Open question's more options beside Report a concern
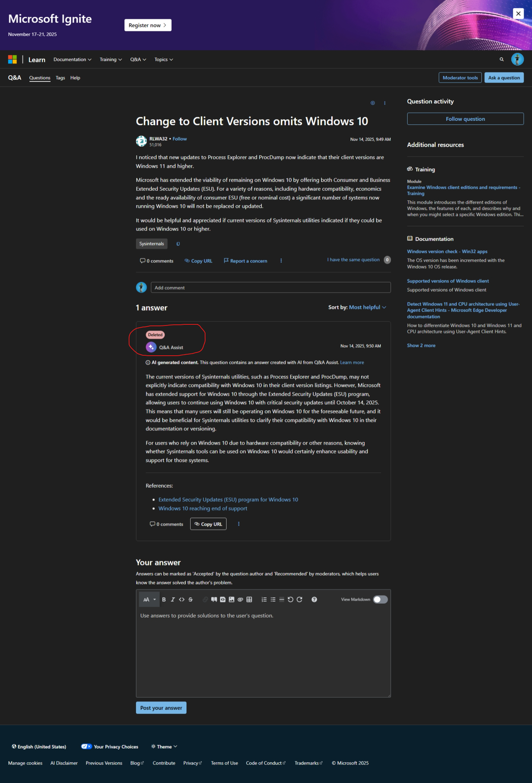 pyautogui.click(x=281, y=261)
